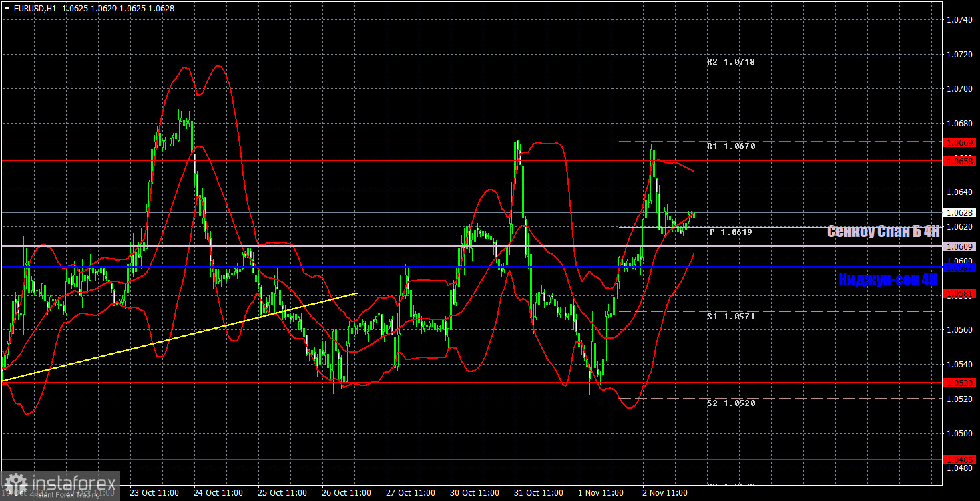Open the chart menu arrow beside EURUSD,H1
The image size is (980, 501).
pyautogui.click(x=7, y=8)
